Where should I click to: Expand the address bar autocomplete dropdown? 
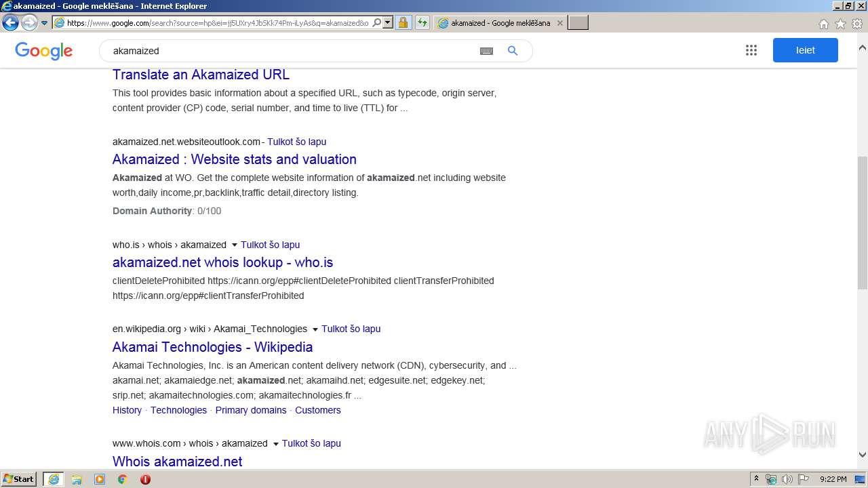coord(388,22)
